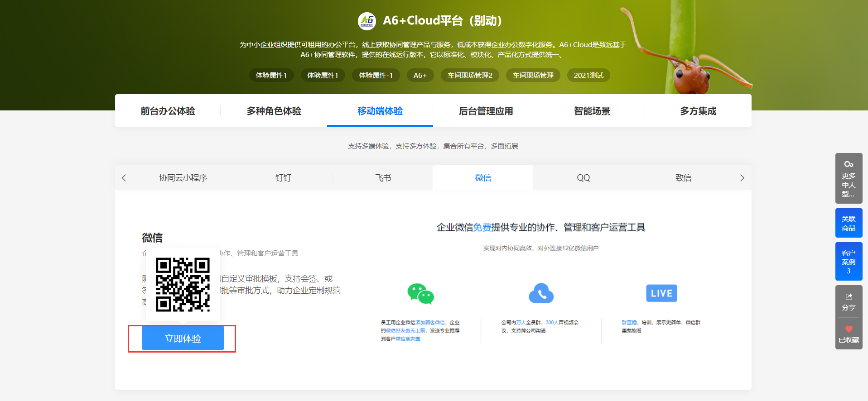Viewport: 868px width, 401px height.
Task: Open the 后台管理应用 tab
Action: (x=486, y=111)
